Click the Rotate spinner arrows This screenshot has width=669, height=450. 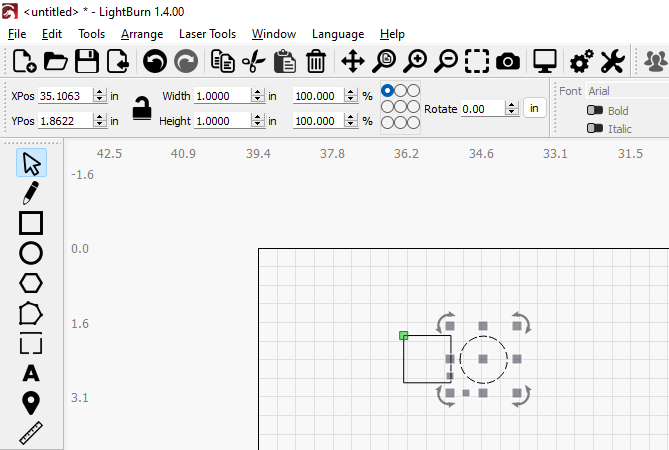tap(512, 108)
